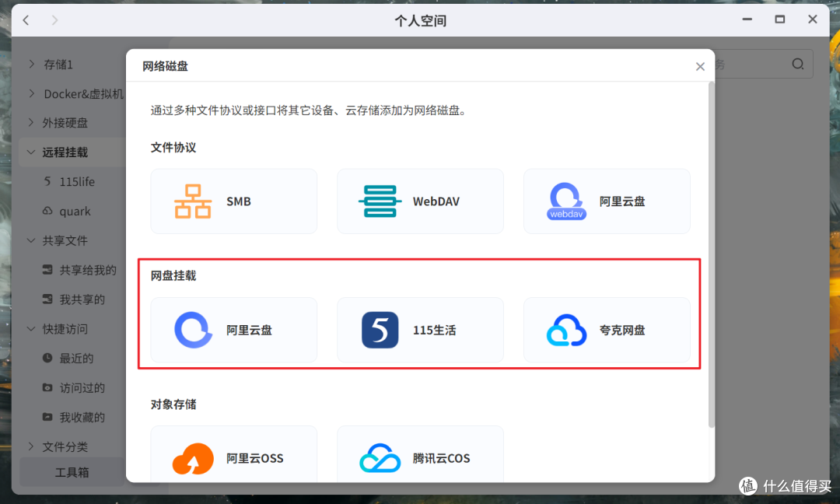Screen dimensions: 840x504
Task: Open 阿里云盘 icon under 网盘挂载
Action: pos(194,330)
